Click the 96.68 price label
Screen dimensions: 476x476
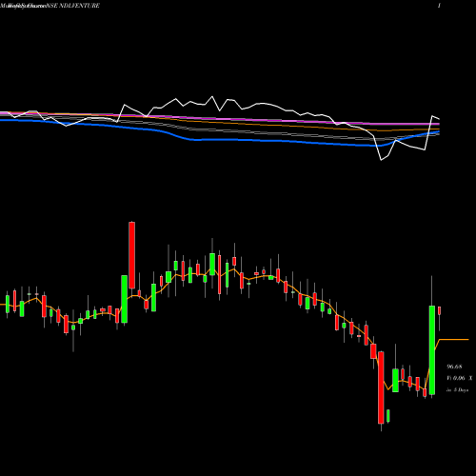tap(454, 367)
